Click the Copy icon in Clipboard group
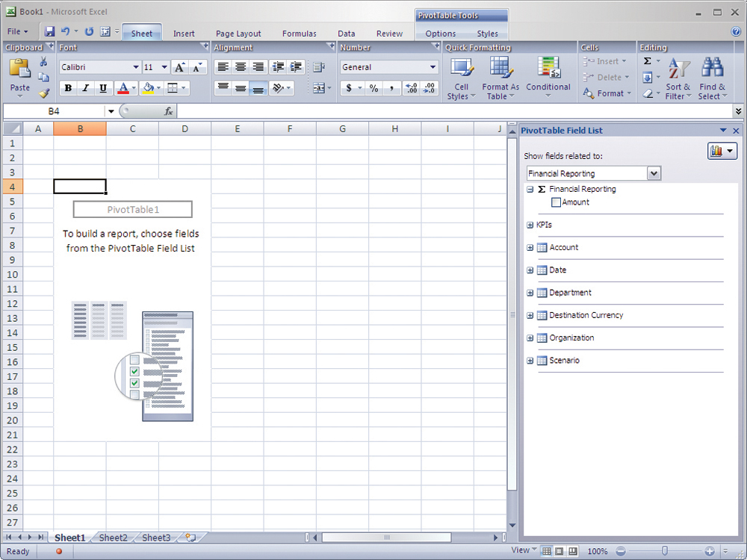747x560 pixels. (x=43, y=77)
